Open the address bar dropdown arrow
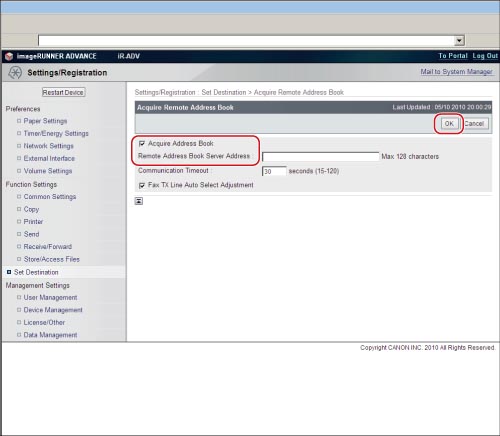Image resolution: width=500 pixels, height=436 pixels. click(459, 41)
